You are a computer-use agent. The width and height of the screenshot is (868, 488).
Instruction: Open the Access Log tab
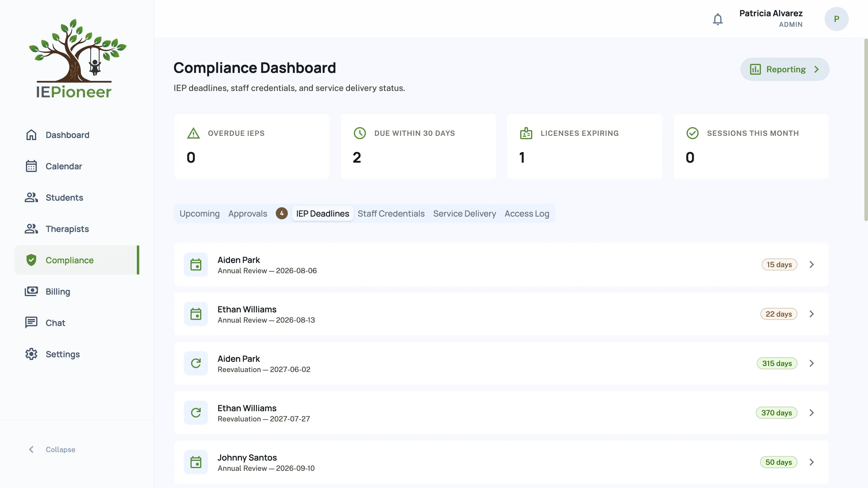(x=527, y=214)
